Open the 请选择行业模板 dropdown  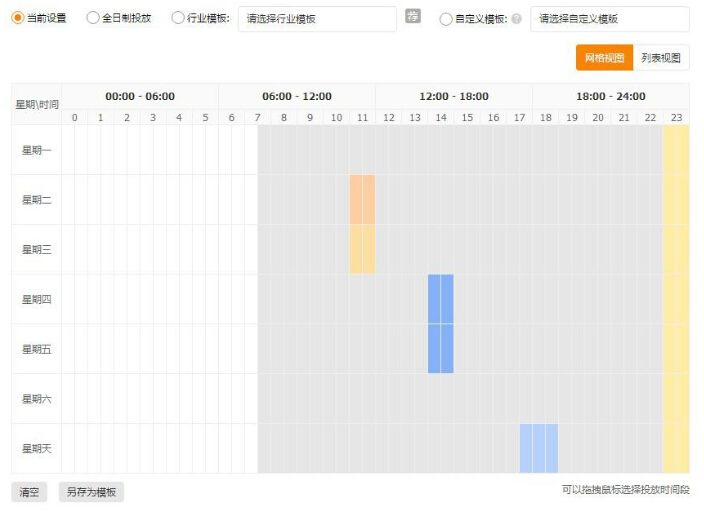(x=317, y=18)
